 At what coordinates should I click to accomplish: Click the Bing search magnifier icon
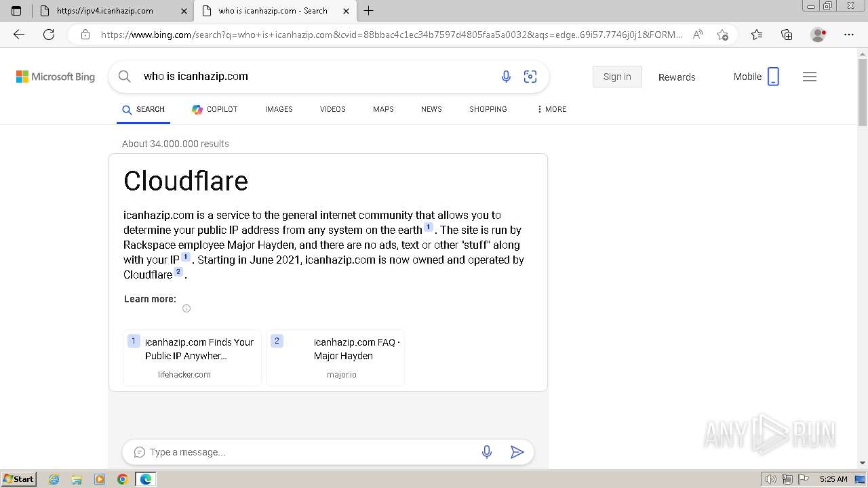125,77
